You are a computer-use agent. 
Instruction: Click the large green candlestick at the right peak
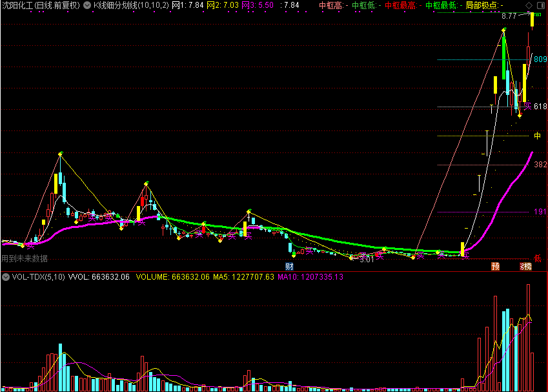click(x=503, y=57)
